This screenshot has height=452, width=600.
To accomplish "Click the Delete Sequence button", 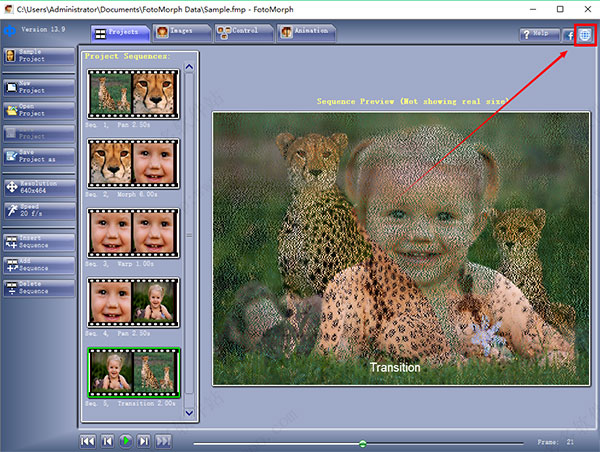I will [x=39, y=288].
